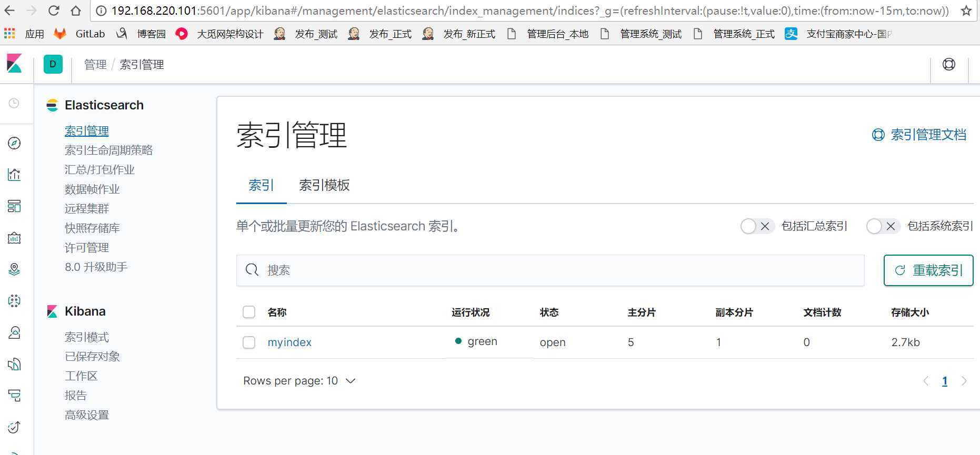The height and width of the screenshot is (455, 980).
Task: Select 数据帧作业 menu item
Action: pyautogui.click(x=92, y=189)
